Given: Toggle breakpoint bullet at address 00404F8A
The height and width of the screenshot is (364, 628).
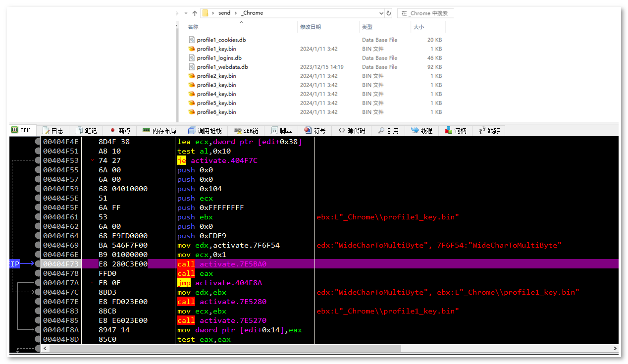Looking at the screenshot, I should (x=38, y=330).
